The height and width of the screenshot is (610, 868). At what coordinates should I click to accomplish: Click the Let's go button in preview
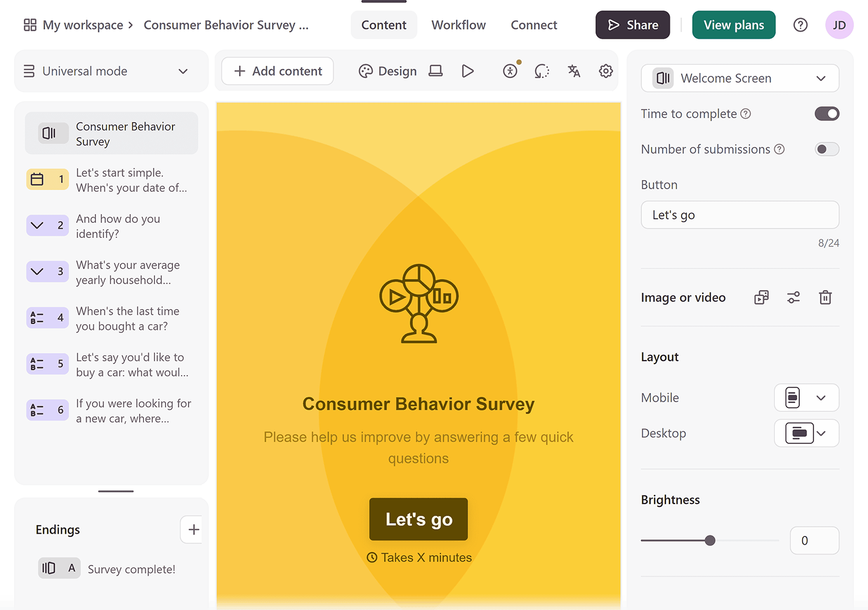(x=418, y=519)
